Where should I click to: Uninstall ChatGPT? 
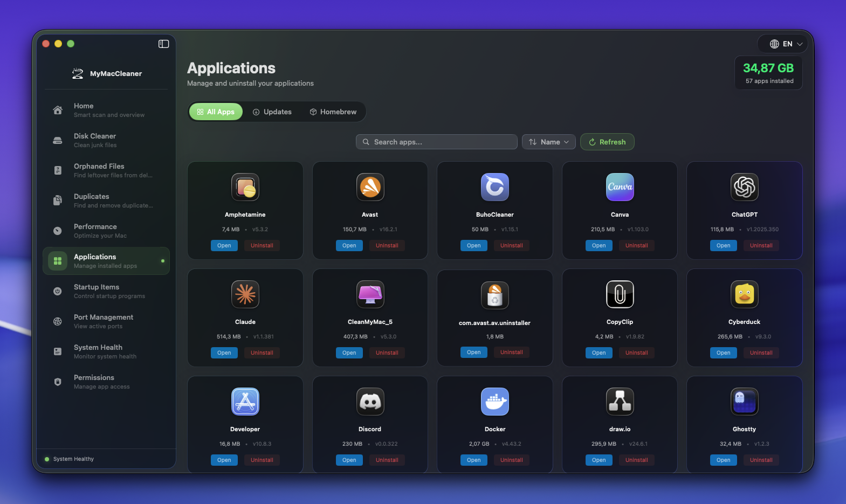tap(761, 245)
